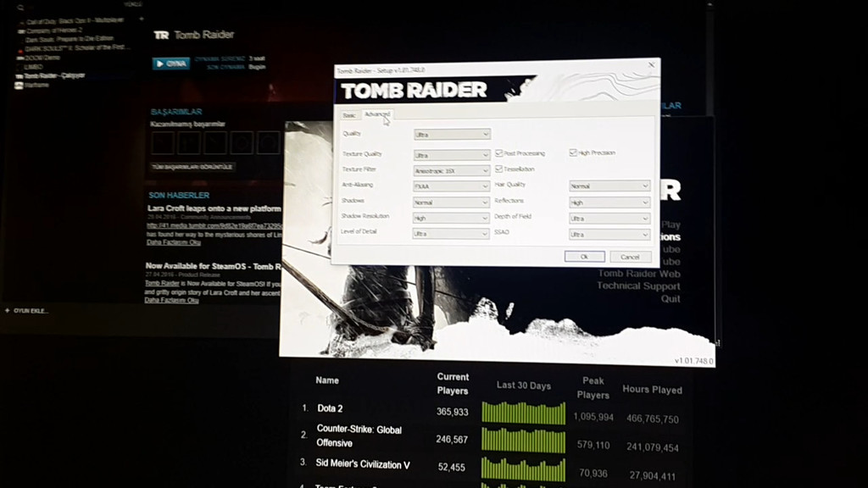This screenshot has height=488, width=868.
Task: Open 'Lara Croft leaps onto a new platform' news
Action: [x=214, y=208]
